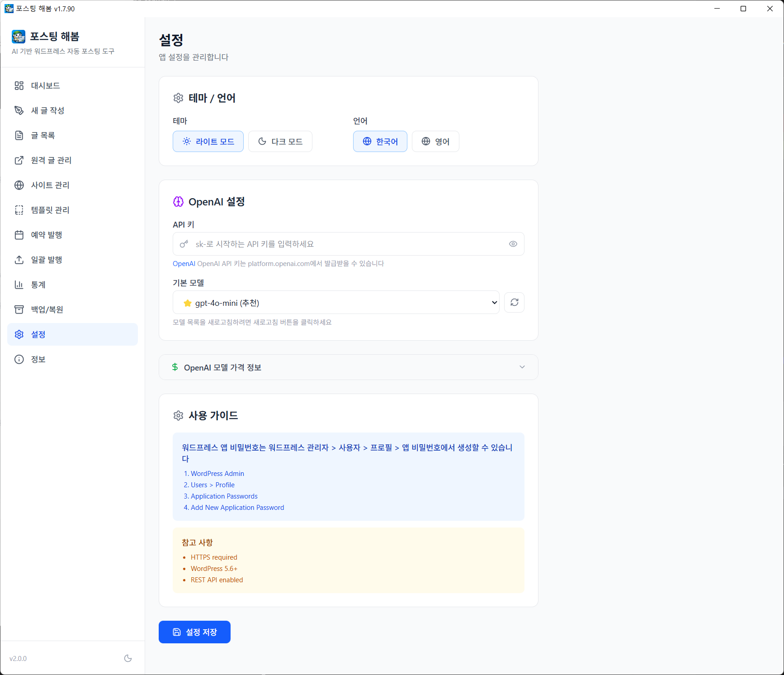Click the moon icon in sidebar footer
This screenshot has height=675, width=784.
point(128,658)
